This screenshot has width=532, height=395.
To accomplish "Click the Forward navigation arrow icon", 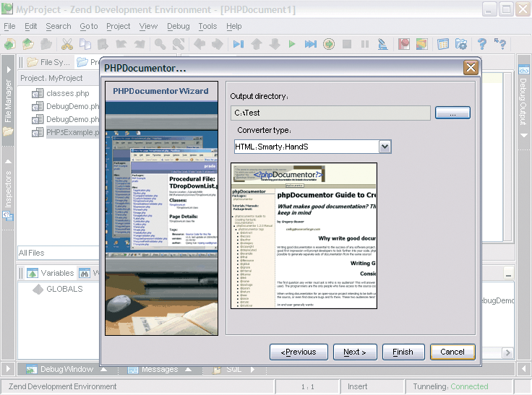I will click(x=218, y=44).
